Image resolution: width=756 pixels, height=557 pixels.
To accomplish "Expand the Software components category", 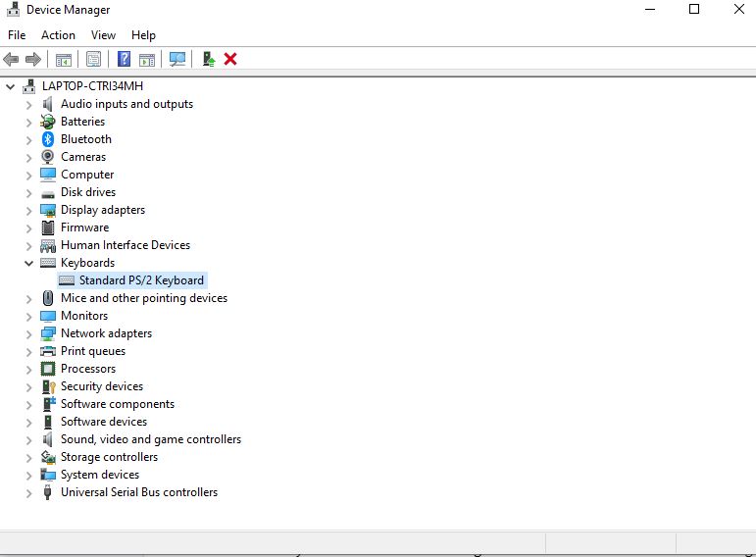I will click(29, 405).
